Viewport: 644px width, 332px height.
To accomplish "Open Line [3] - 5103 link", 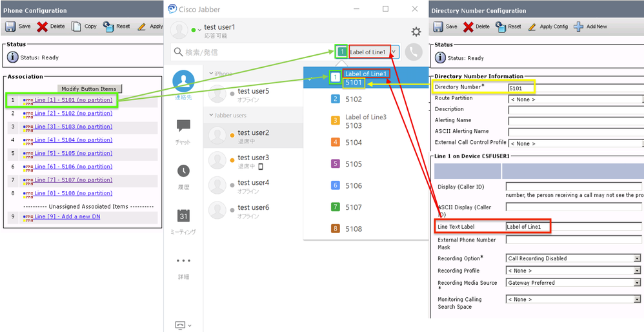I will coord(73,127).
